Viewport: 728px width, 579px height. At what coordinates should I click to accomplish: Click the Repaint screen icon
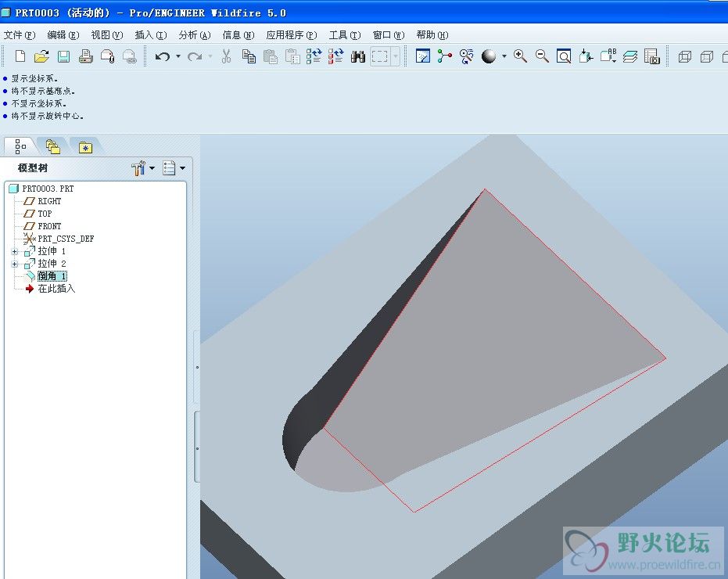click(x=422, y=56)
